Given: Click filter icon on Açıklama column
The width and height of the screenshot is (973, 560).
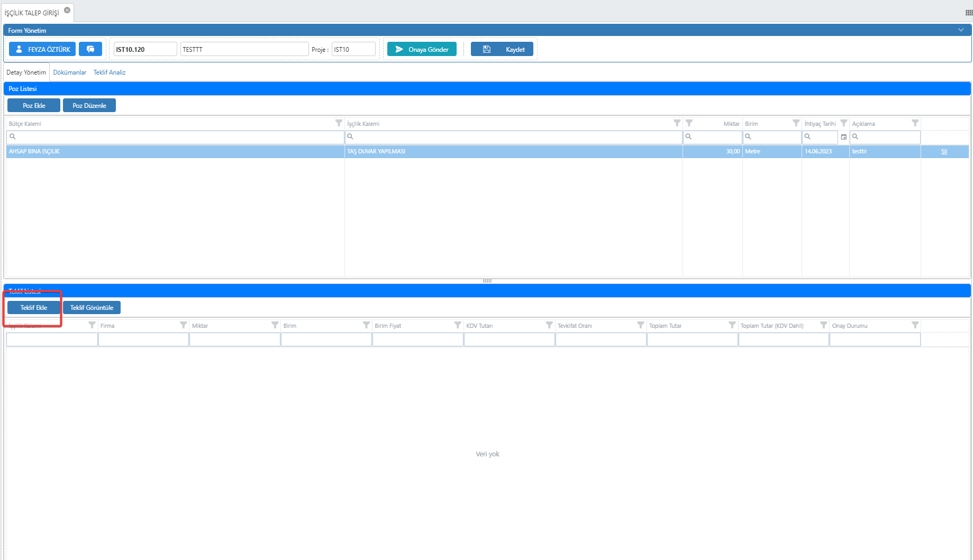Looking at the screenshot, I should click(x=915, y=123).
